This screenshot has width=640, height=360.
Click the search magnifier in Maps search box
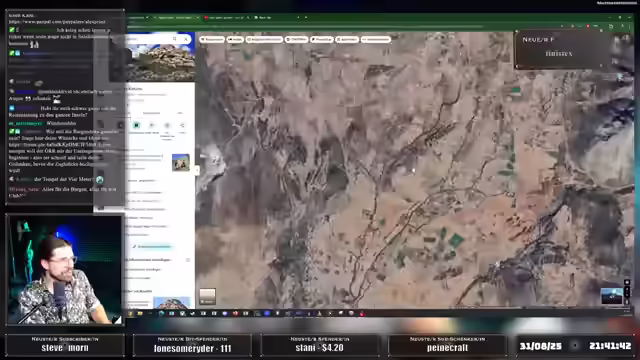(x=175, y=39)
